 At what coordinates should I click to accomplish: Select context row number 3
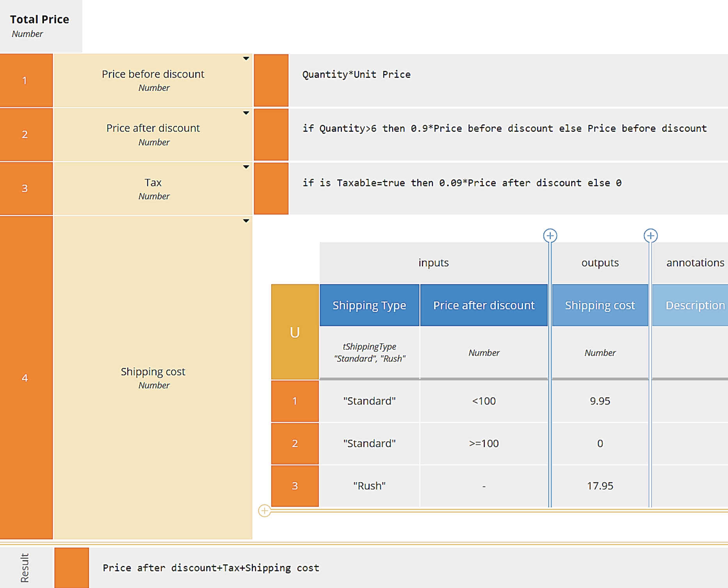(25, 188)
